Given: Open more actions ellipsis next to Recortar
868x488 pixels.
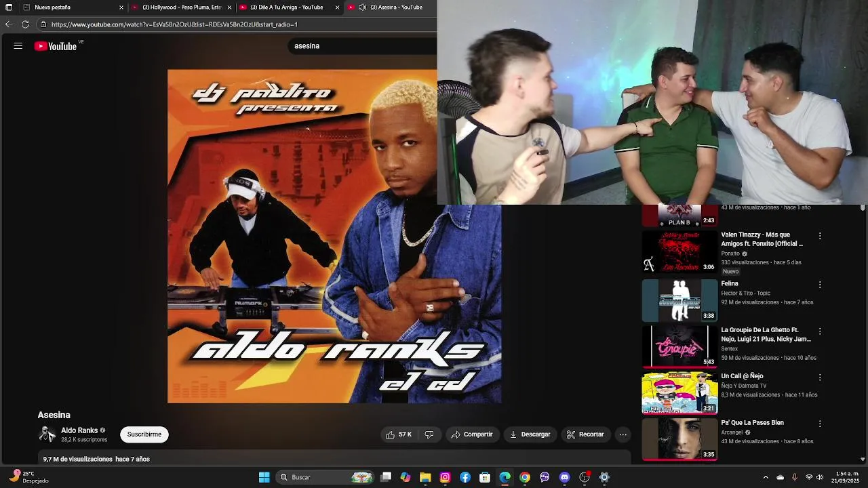Looking at the screenshot, I should point(623,434).
